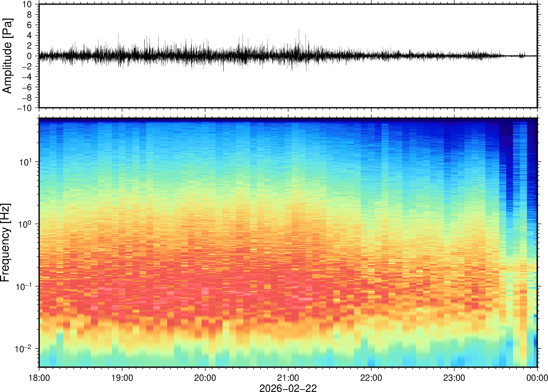Select the 22:00 time tick label
This screenshot has width=548, height=392.
[371, 378]
